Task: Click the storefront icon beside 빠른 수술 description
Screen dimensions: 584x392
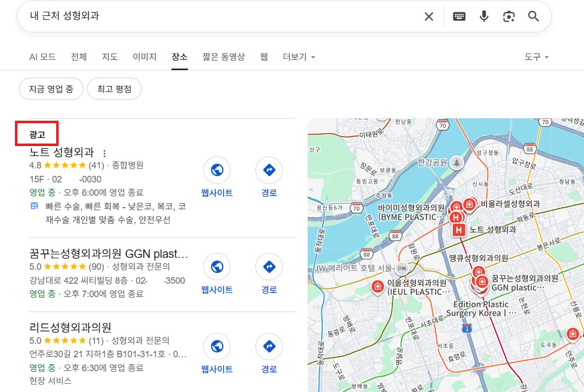Action: pos(34,206)
